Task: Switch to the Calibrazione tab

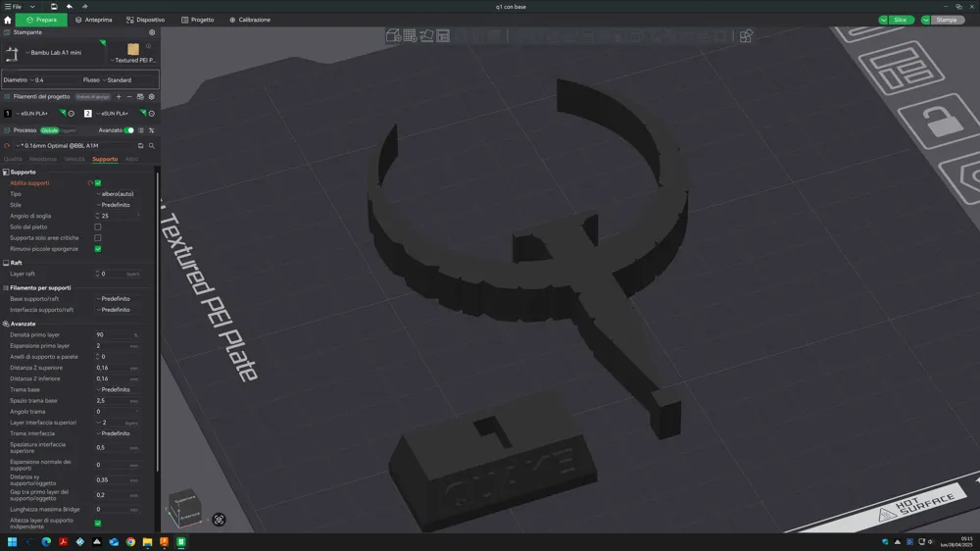Action: (x=250, y=20)
